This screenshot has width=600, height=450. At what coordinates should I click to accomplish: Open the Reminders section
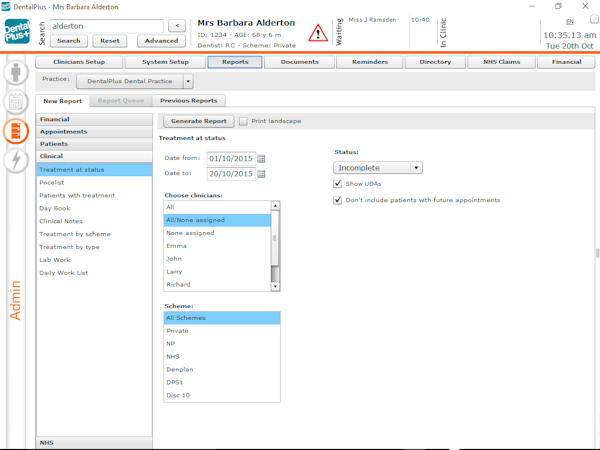370,62
